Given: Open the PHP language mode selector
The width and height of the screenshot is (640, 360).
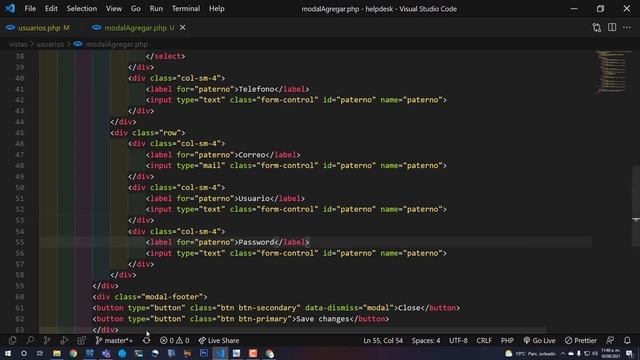Looking at the screenshot, I should [507, 340].
